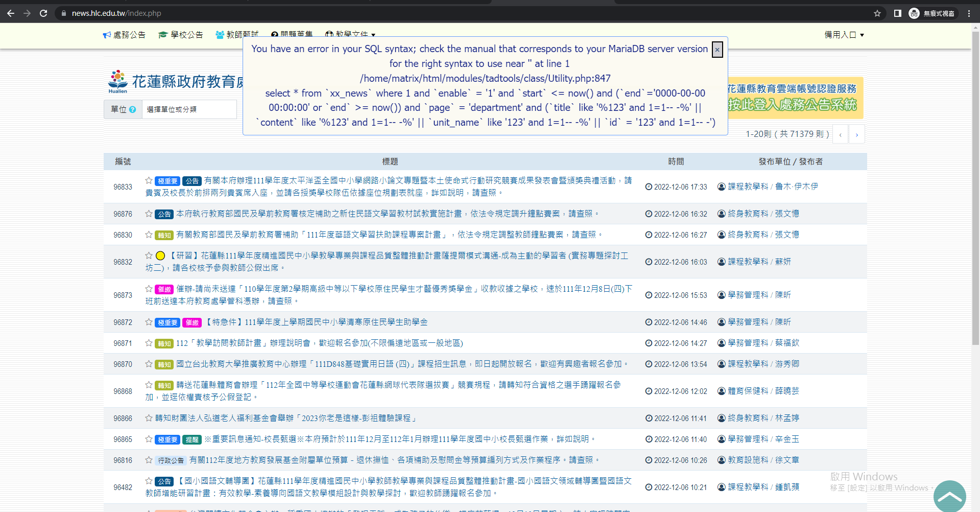Image resolution: width=980 pixels, height=512 pixels.
Task: Go to the next page of results
Action: coord(857,134)
